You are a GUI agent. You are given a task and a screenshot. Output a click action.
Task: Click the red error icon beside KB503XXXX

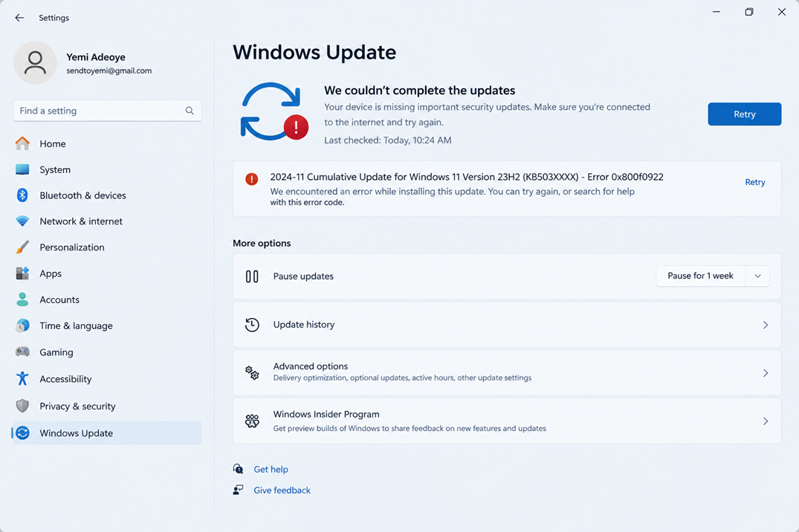pyautogui.click(x=252, y=179)
